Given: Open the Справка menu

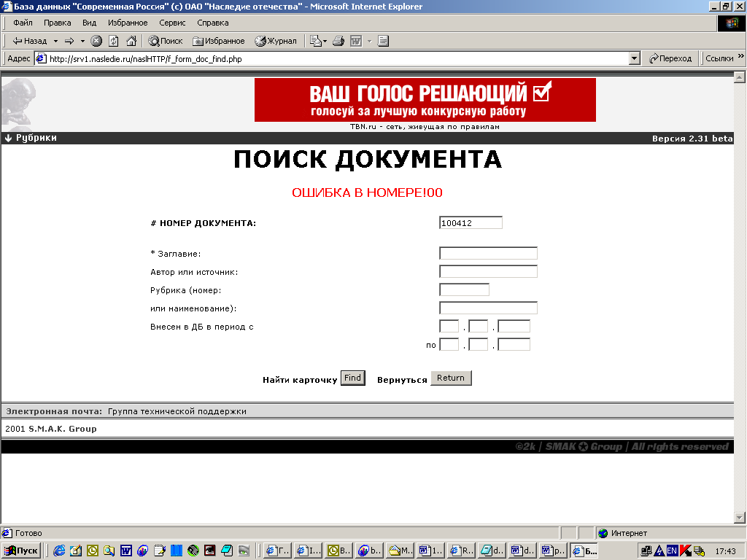Looking at the screenshot, I should [x=212, y=23].
